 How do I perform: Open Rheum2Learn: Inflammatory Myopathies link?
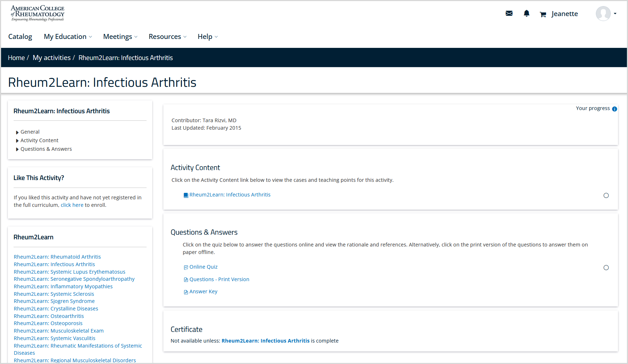point(63,286)
